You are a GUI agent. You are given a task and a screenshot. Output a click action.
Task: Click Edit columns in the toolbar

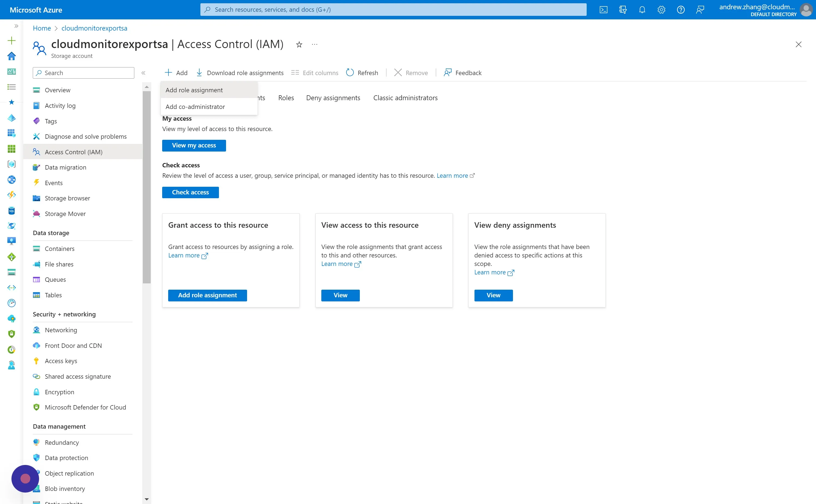(x=314, y=73)
